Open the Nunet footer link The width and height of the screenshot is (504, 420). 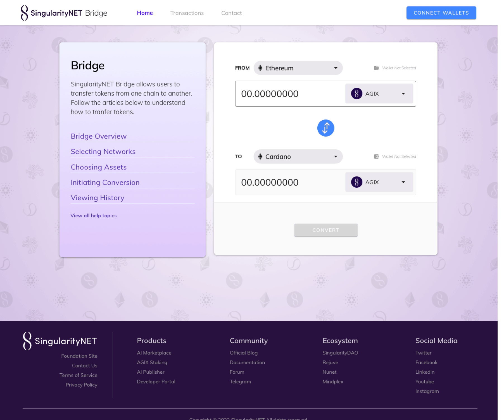click(329, 372)
